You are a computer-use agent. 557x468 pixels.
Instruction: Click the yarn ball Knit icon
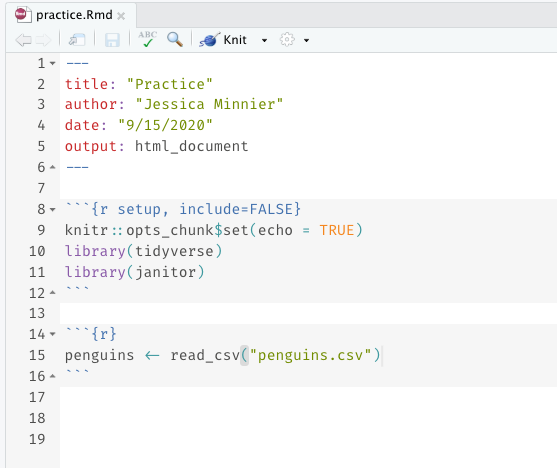210,39
